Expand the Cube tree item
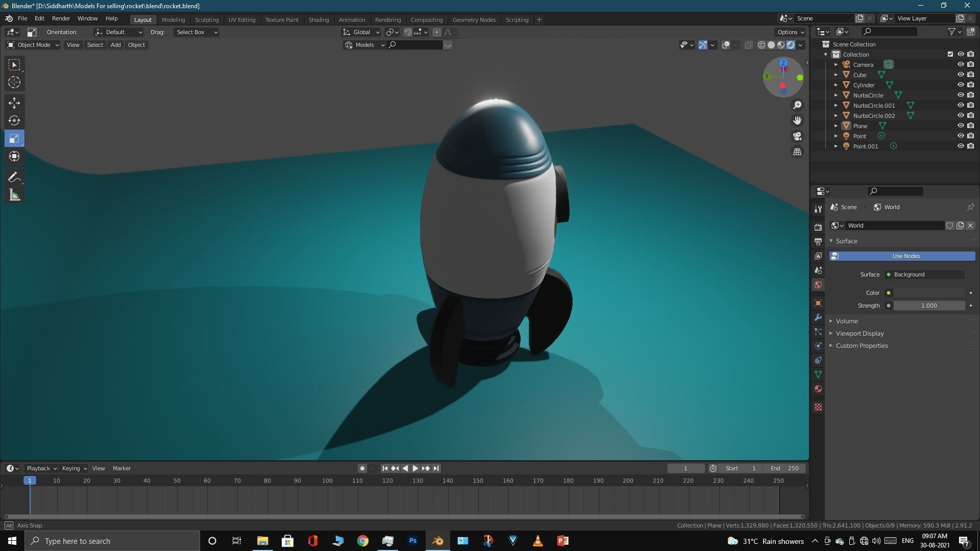980x551 pixels. point(836,75)
